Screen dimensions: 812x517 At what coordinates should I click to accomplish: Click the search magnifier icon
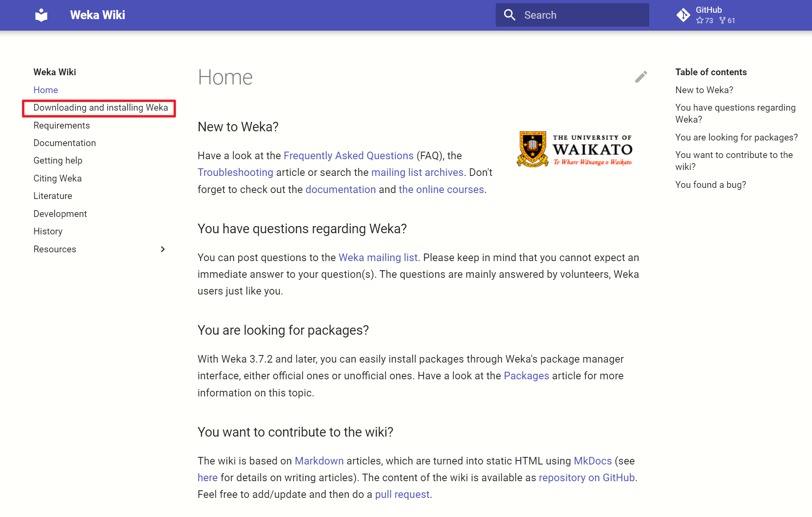point(510,15)
